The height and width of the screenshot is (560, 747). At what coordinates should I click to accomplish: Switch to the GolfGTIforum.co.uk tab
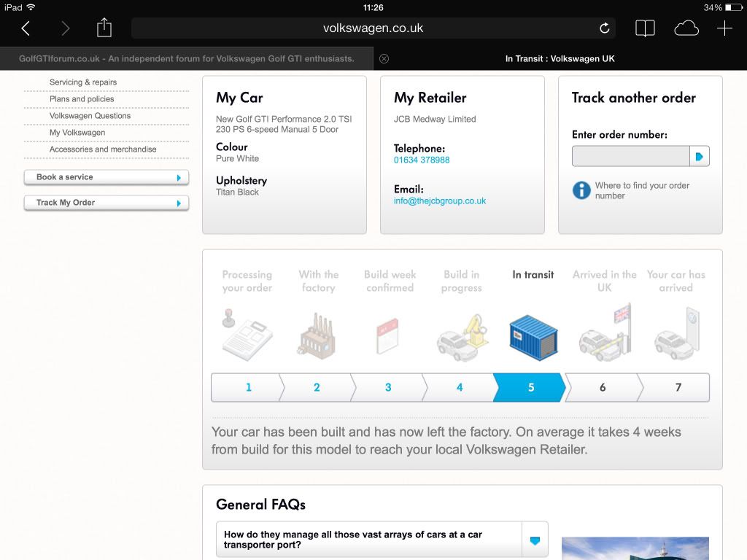tap(187, 58)
